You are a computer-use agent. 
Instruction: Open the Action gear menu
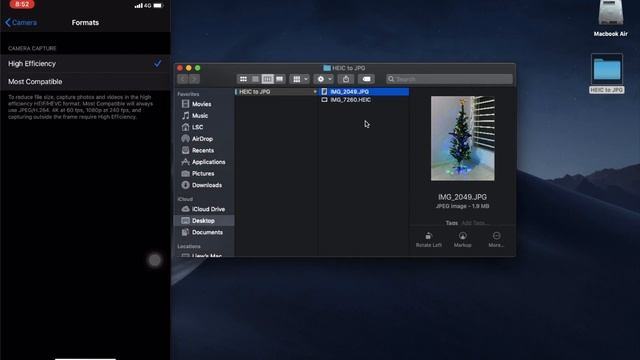point(324,79)
